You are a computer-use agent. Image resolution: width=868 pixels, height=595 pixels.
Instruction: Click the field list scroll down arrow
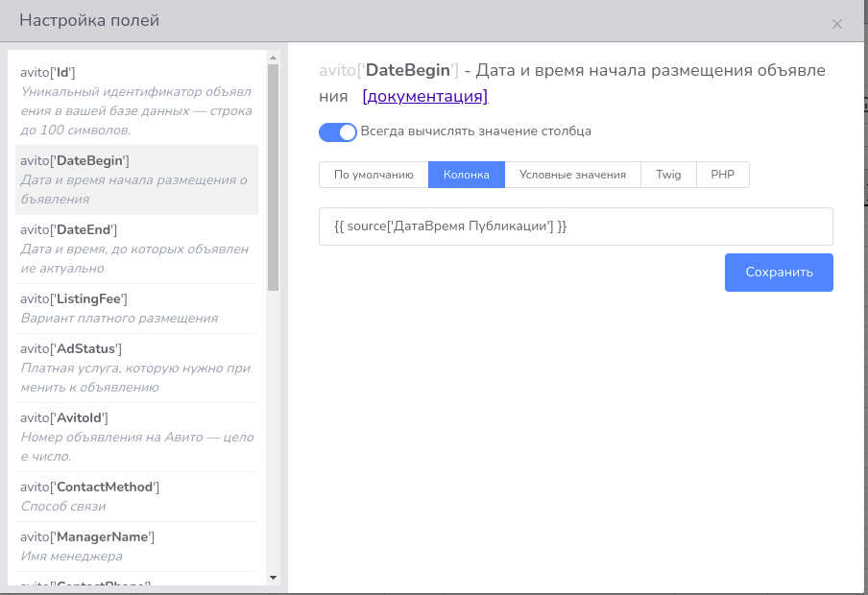pos(273,578)
